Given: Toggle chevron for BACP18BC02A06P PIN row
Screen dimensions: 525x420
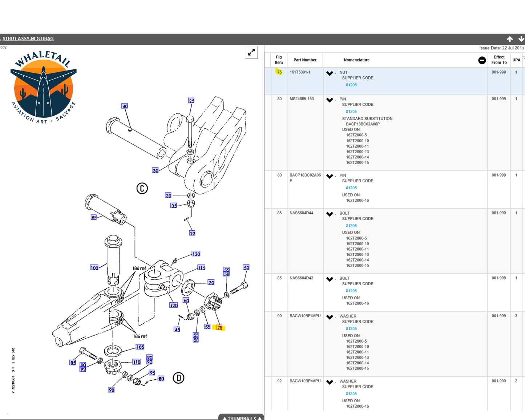Looking at the screenshot, I should click(x=330, y=176).
